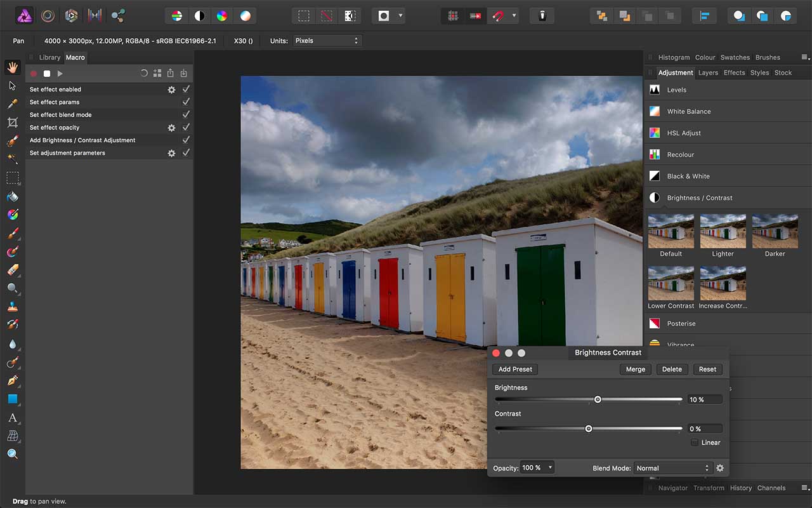Open blend options gear in Brightness Contrast
Image resolution: width=812 pixels, height=508 pixels.
[720, 468]
